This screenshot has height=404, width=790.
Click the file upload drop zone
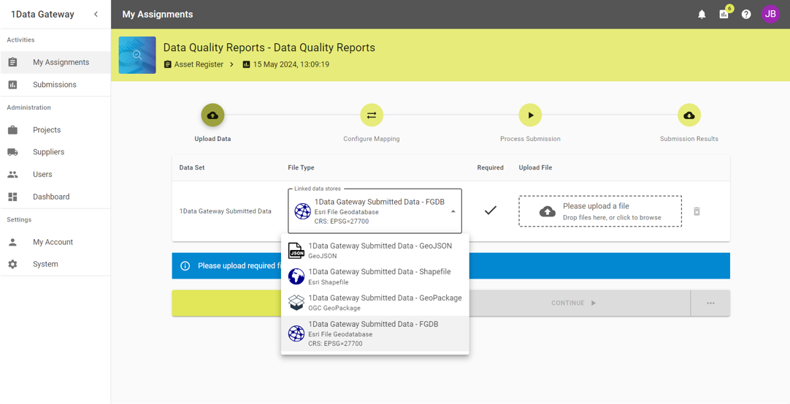(600, 211)
